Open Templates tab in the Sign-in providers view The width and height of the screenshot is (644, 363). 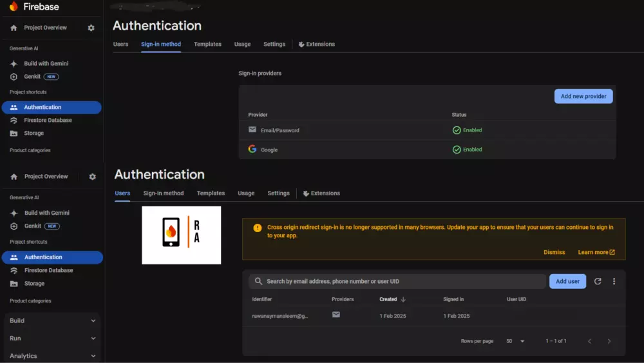point(207,44)
